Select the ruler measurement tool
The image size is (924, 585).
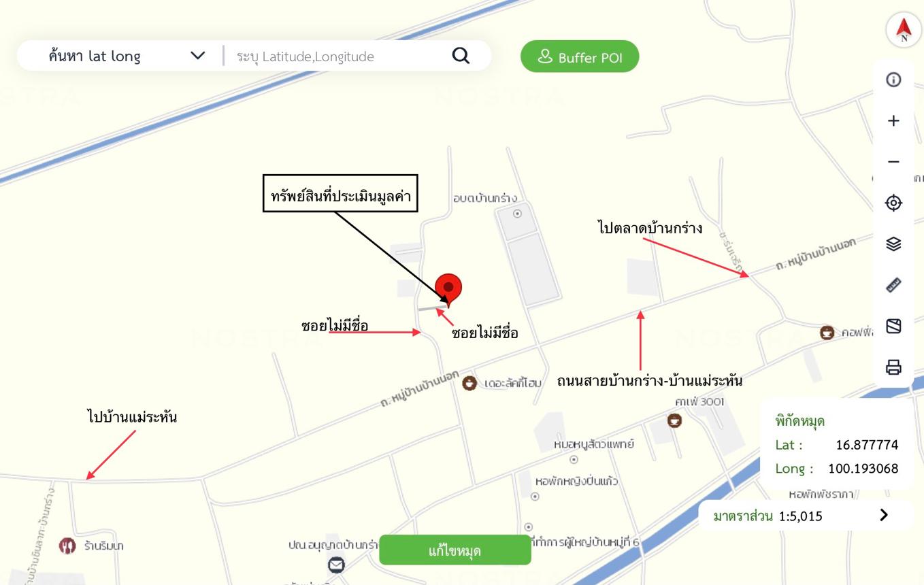(893, 285)
